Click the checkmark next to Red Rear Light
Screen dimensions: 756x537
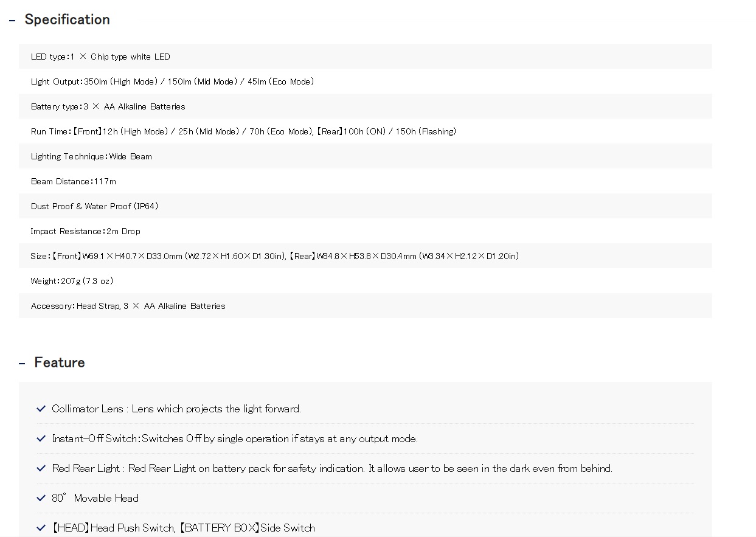pos(41,468)
